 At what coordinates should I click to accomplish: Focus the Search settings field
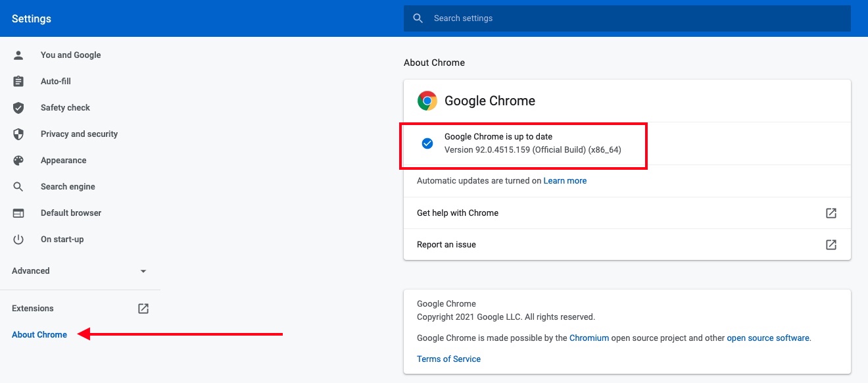[x=627, y=18]
